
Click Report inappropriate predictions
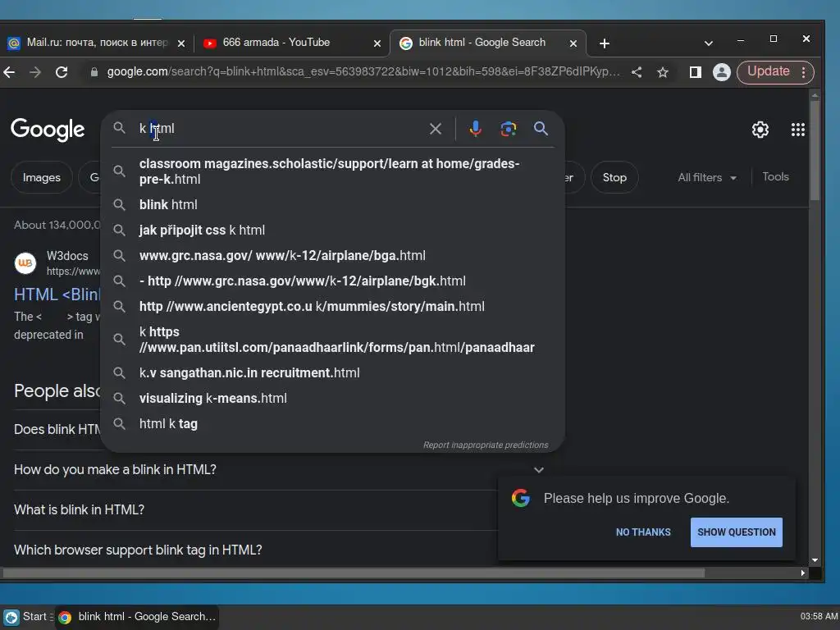point(486,445)
